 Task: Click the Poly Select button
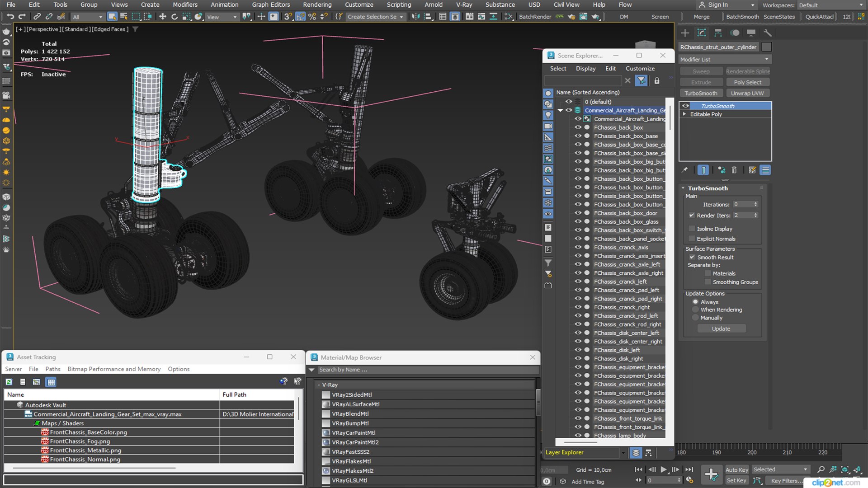click(747, 82)
